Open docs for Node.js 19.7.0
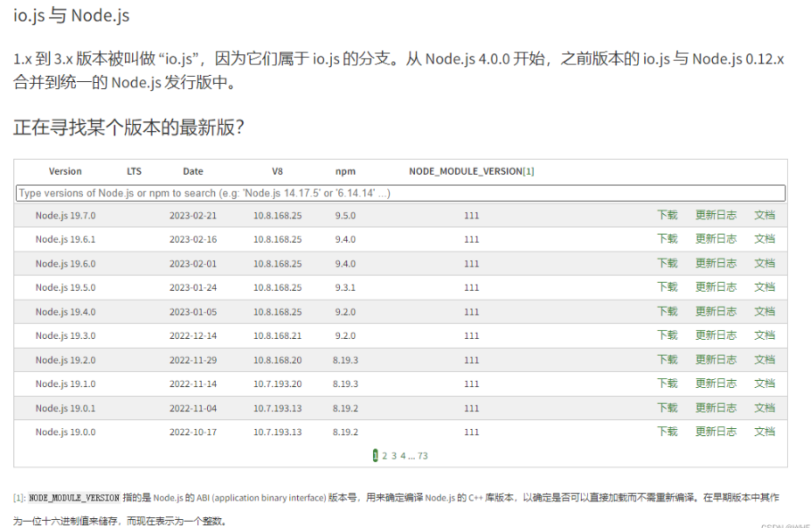812x528 pixels. coord(764,215)
